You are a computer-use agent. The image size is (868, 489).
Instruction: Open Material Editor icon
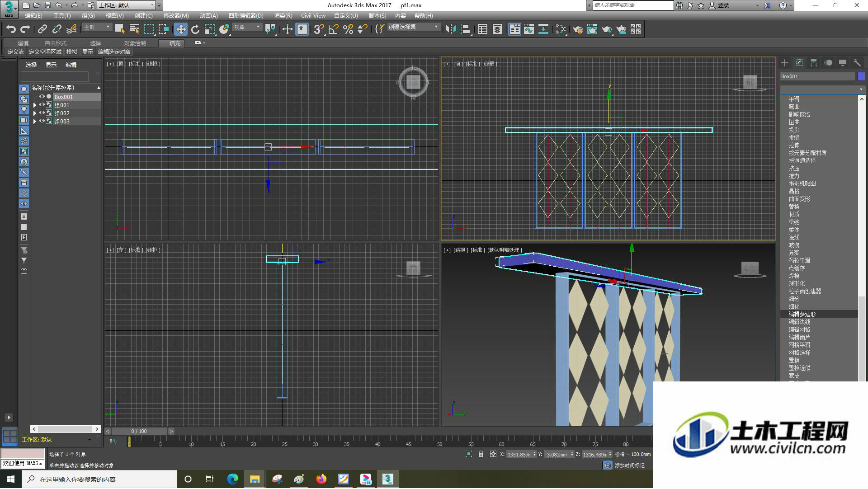coord(561,29)
